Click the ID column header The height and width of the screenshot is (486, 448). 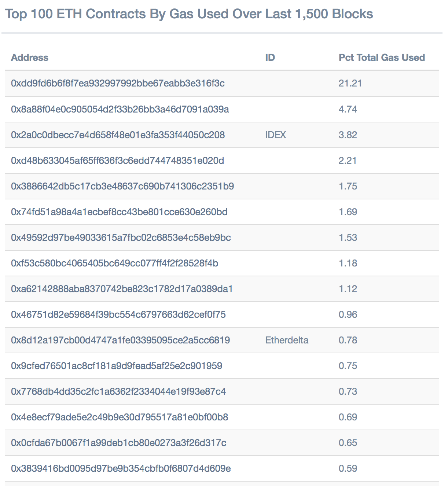coord(270,58)
